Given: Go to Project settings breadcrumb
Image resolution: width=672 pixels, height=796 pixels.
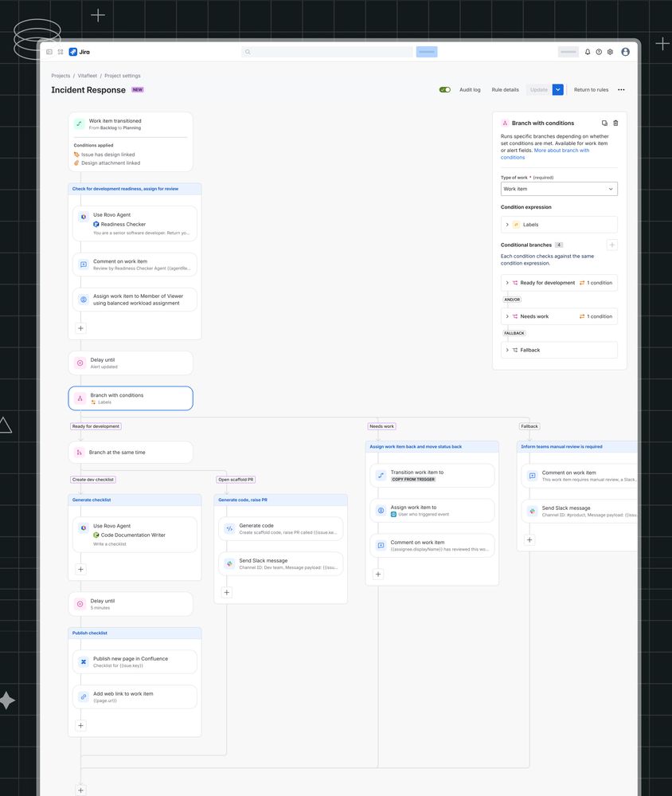Looking at the screenshot, I should [123, 76].
